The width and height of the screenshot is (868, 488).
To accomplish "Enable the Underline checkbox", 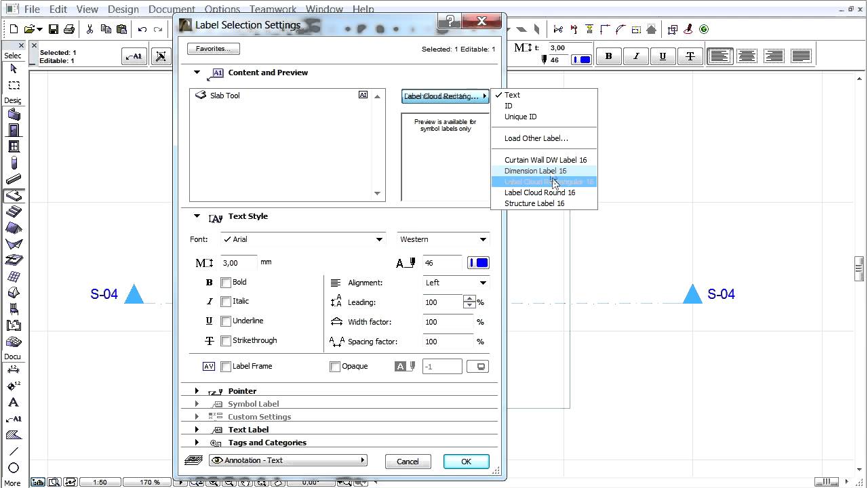I will point(226,321).
